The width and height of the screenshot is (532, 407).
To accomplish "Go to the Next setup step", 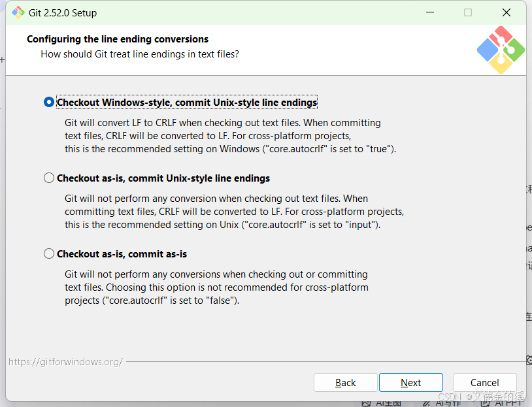I will click(411, 383).
